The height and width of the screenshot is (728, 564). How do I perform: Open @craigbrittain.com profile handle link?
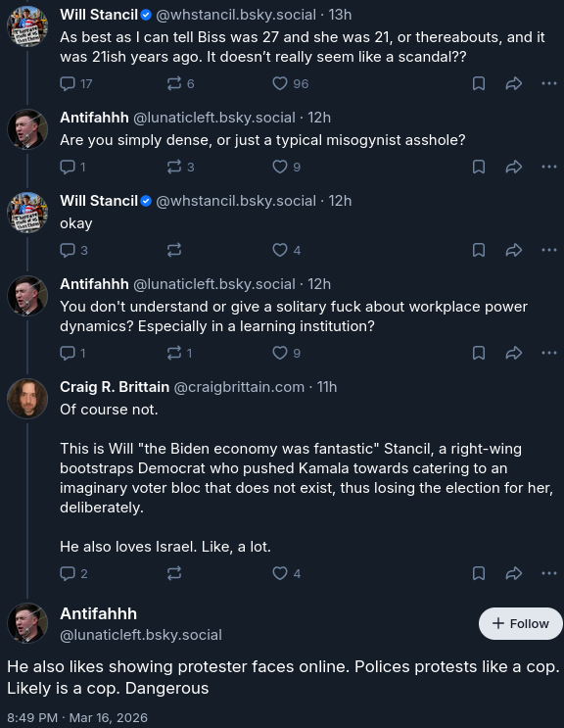(x=239, y=387)
